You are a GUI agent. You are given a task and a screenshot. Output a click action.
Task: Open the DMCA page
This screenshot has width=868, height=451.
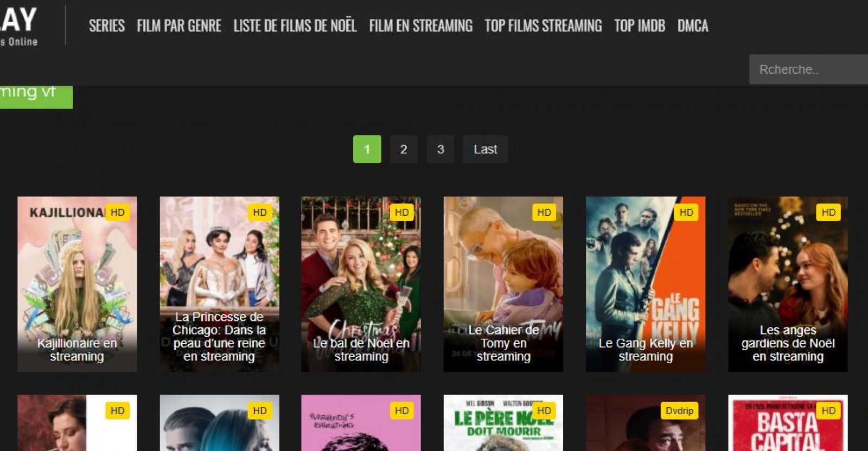[692, 25]
